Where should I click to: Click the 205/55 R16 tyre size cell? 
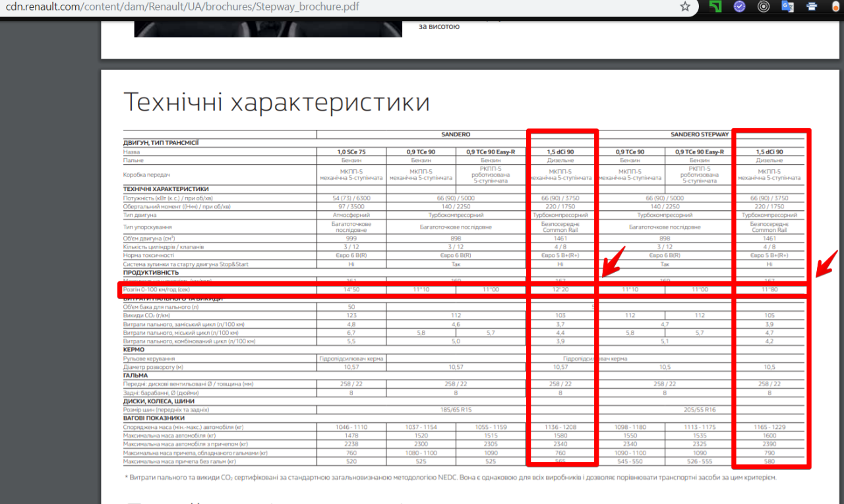pos(700,410)
